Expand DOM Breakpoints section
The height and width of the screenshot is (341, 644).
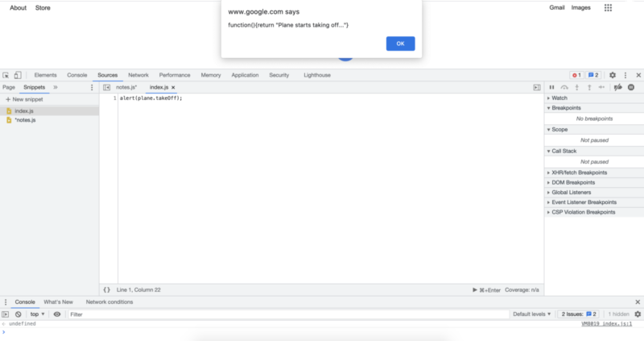point(594,183)
